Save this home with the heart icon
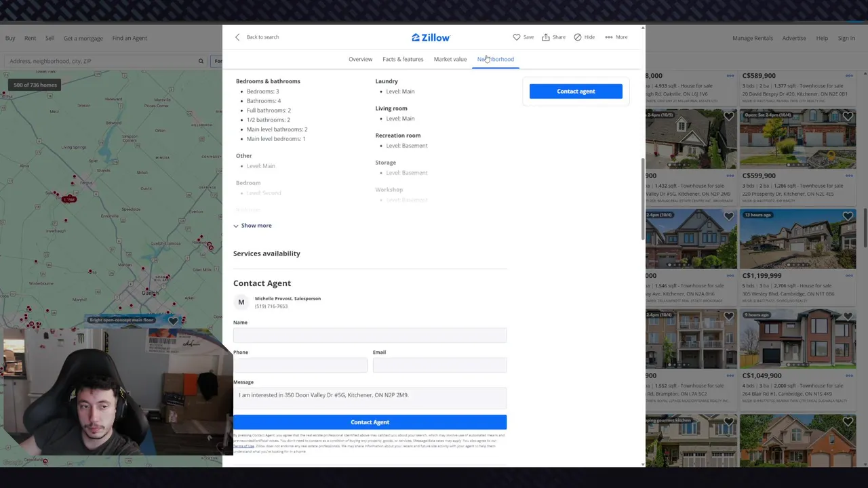Screen dimensions: 868x488 click(517, 37)
